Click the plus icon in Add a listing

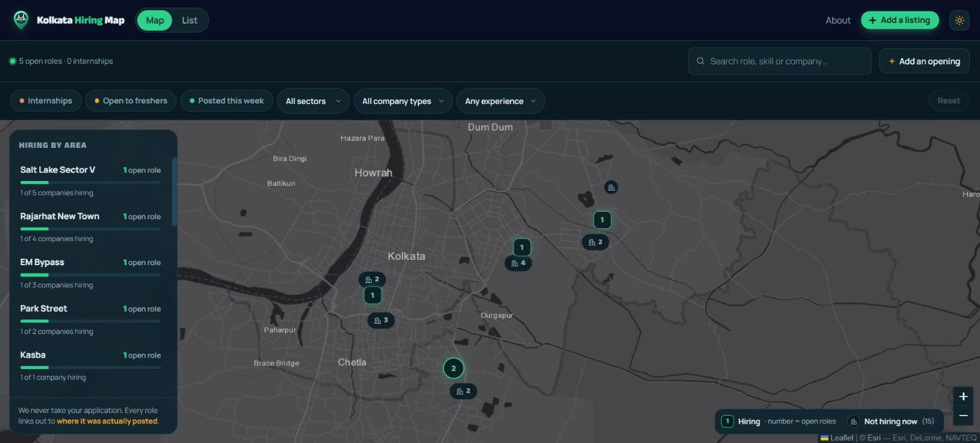[x=873, y=20]
